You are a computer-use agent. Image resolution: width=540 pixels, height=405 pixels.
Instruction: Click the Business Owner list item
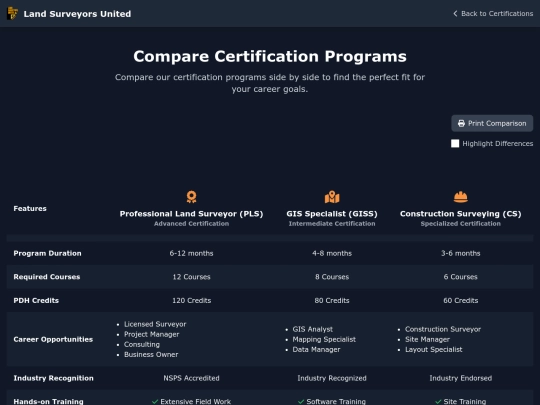click(151, 355)
